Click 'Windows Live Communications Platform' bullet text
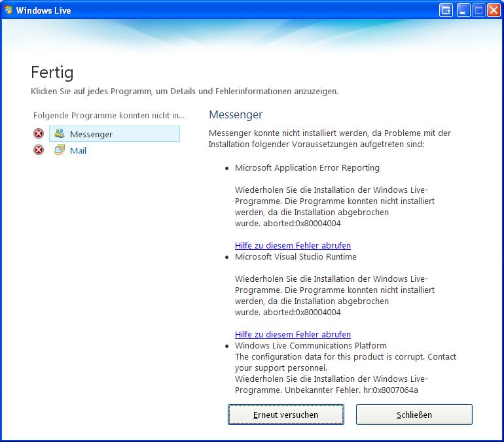504x442 pixels. click(x=311, y=346)
